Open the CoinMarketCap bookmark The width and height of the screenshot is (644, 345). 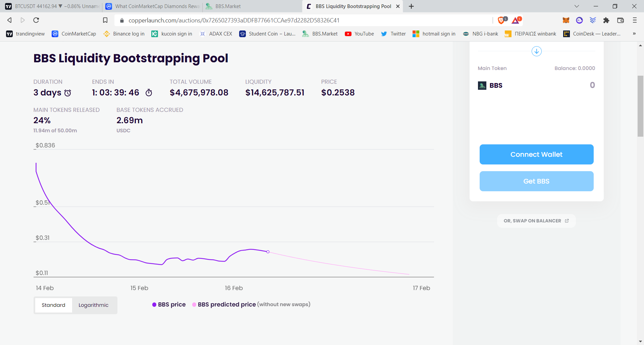(x=74, y=33)
